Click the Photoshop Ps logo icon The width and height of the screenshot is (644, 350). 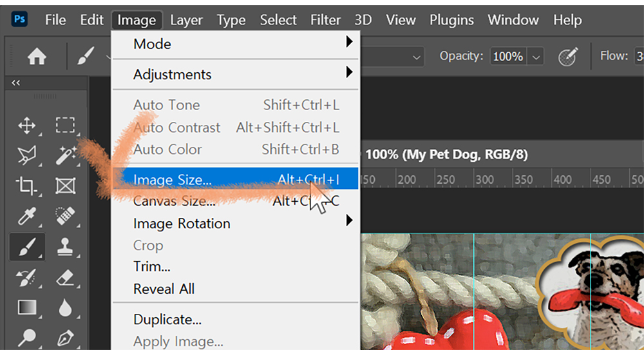[x=20, y=19]
